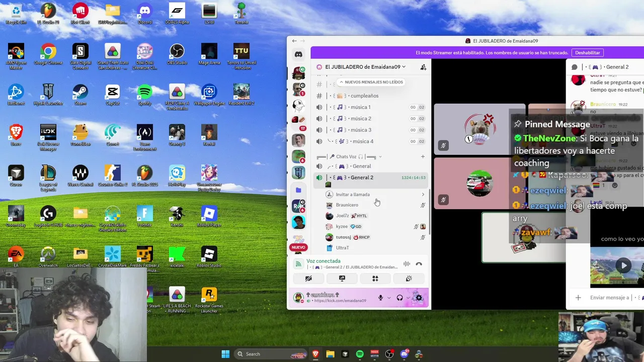Jump to NUEVOS MENSAJES NO LEÍDOS
Image resolution: width=644 pixels, height=362 pixels.
[371, 82]
